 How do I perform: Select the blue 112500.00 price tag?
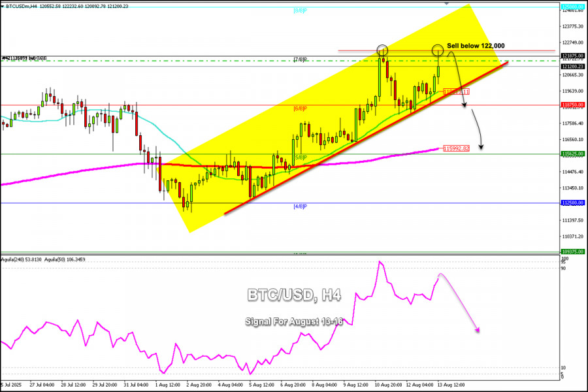572,203
